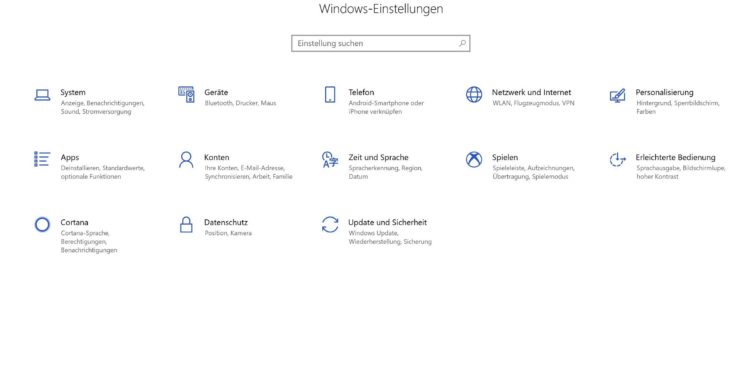Click 'Deinstallieren, Standardwerte, optionale Funktionen' text
The height and width of the screenshot is (375, 750).
coord(102,172)
